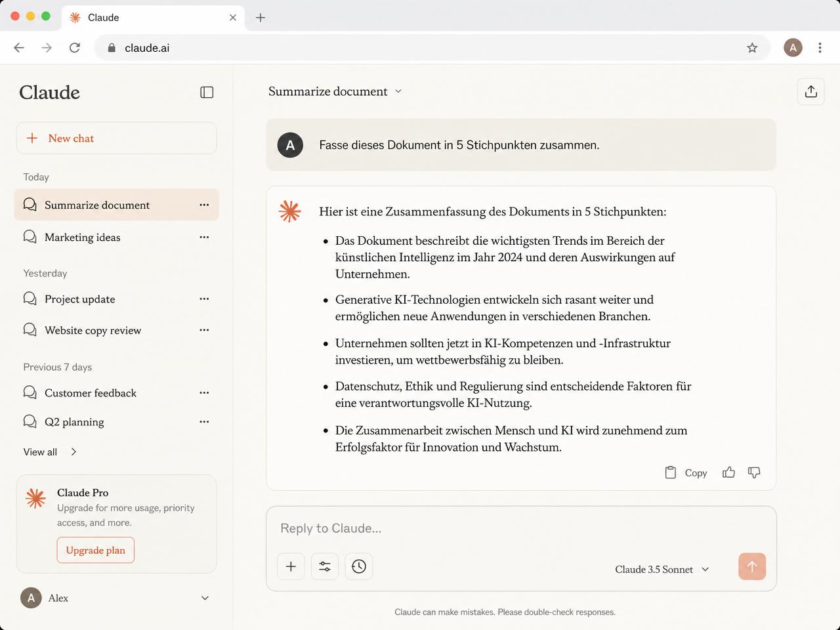This screenshot has height=630, width=840.
Task: Go back using browser back arrow
Action: (19, 48)
